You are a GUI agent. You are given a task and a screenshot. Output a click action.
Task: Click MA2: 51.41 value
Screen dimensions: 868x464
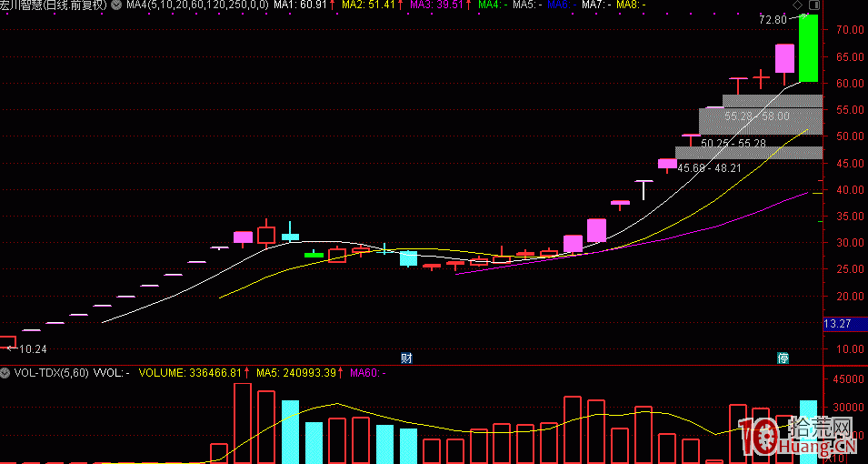368,5
